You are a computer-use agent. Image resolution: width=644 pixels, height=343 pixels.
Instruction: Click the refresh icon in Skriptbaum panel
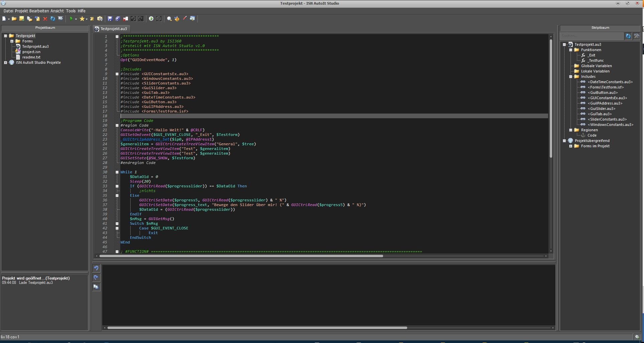(x=628, y=36)
